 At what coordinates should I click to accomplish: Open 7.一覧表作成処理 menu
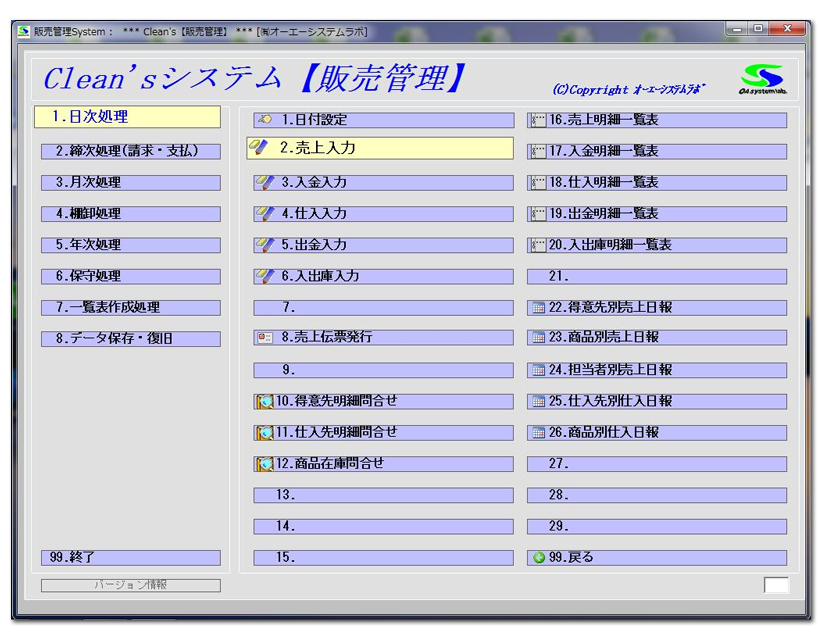click(x=131, y=308)
